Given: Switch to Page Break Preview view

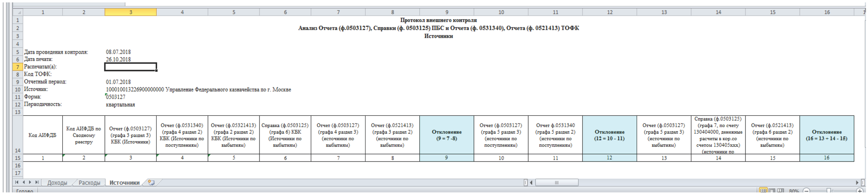Looking at the screenshot, I should pyautogui.click(x=780, y=191).
